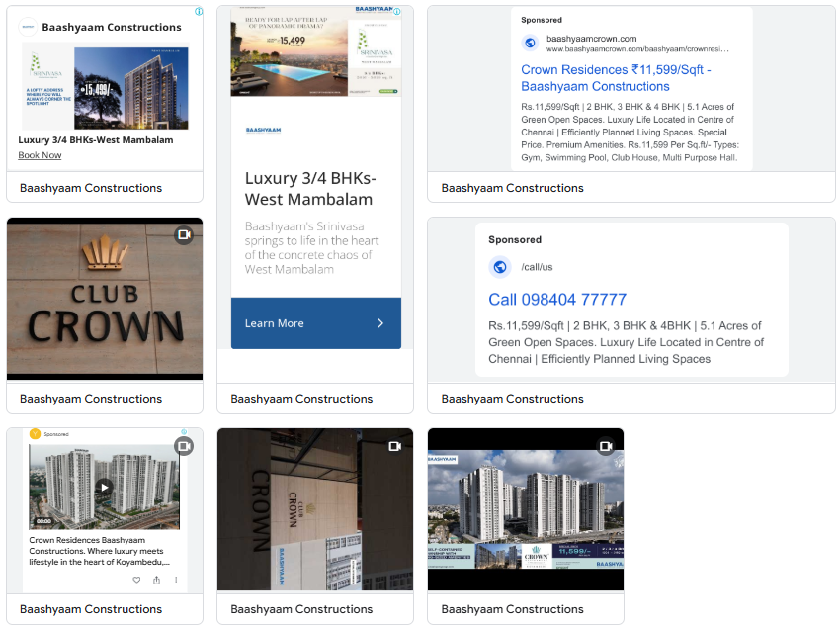
Task: Click the Call 098404 77777 link
Action: 557,300
